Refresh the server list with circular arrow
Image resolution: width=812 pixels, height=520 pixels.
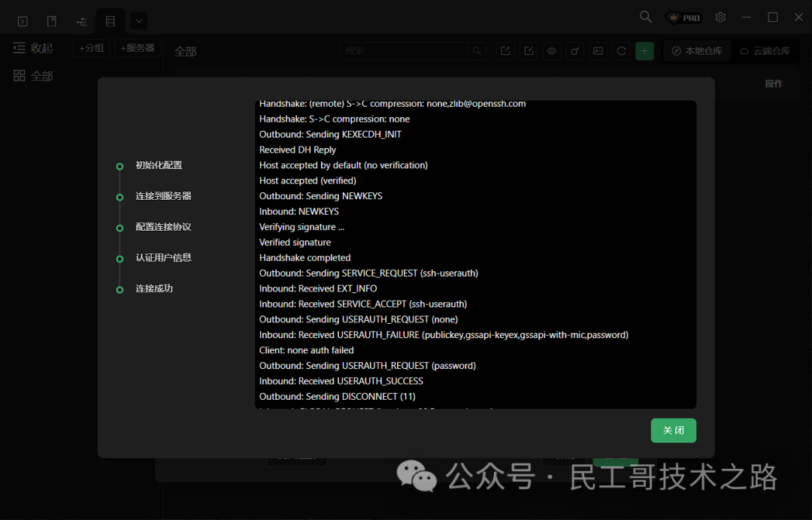[x=622, y=50]
